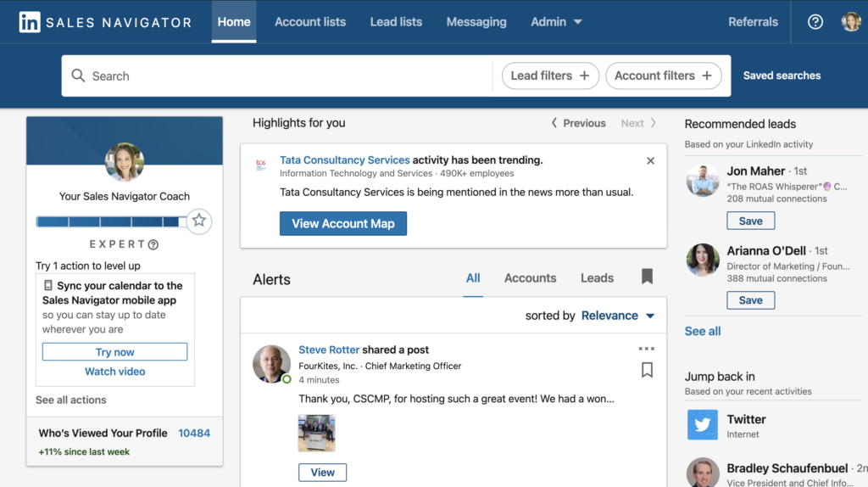Add Account filters to search
This screenshot has height=487, width=868.
(x=663, y=76)
